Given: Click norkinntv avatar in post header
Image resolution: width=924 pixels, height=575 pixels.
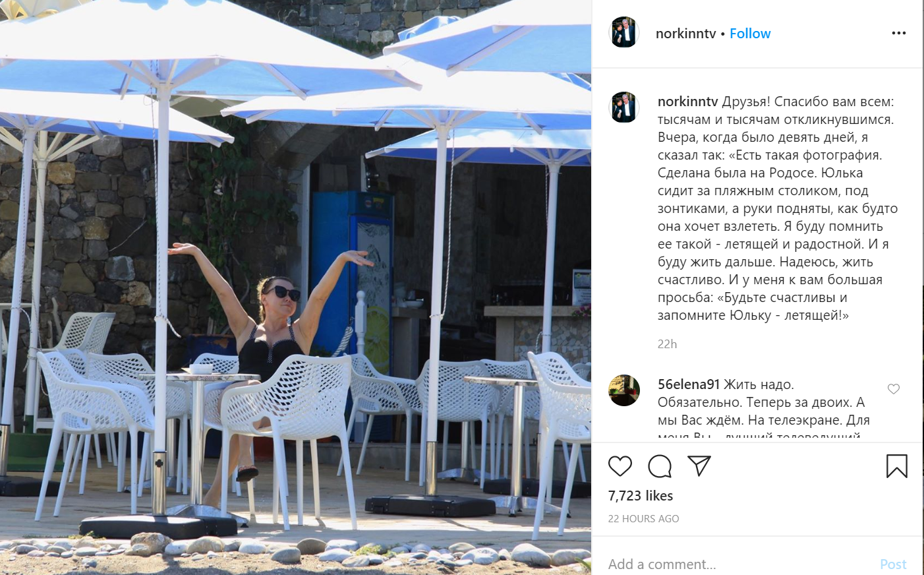Looking at the screenshot, I should 624,32.
